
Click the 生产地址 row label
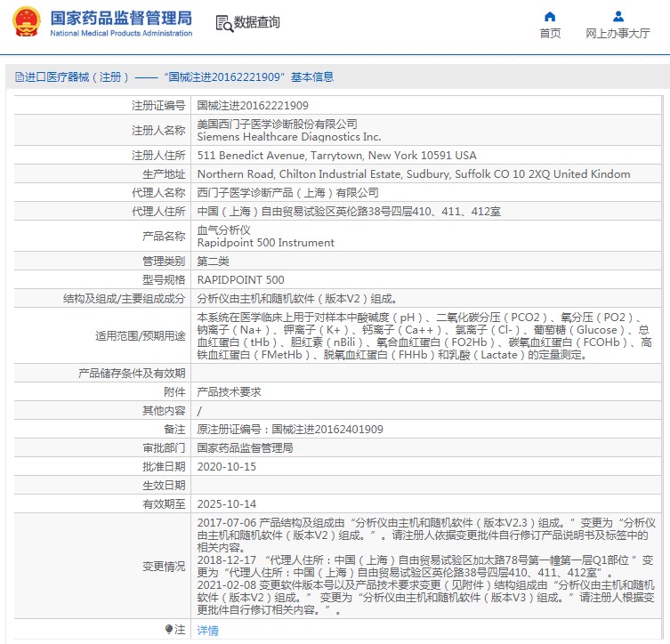[164, 174]
